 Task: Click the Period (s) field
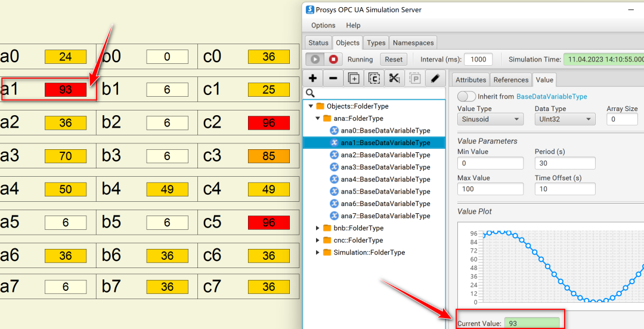click(565, 163)
